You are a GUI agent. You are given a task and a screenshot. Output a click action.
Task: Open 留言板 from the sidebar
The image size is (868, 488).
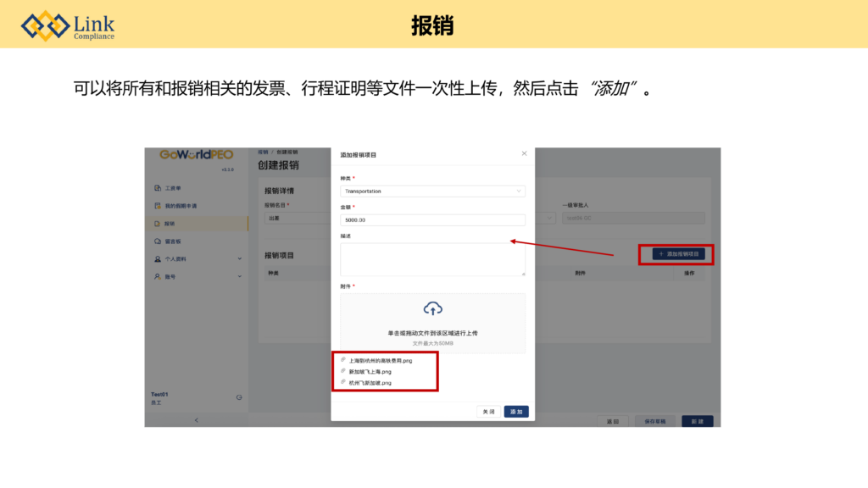pos(173,241)
